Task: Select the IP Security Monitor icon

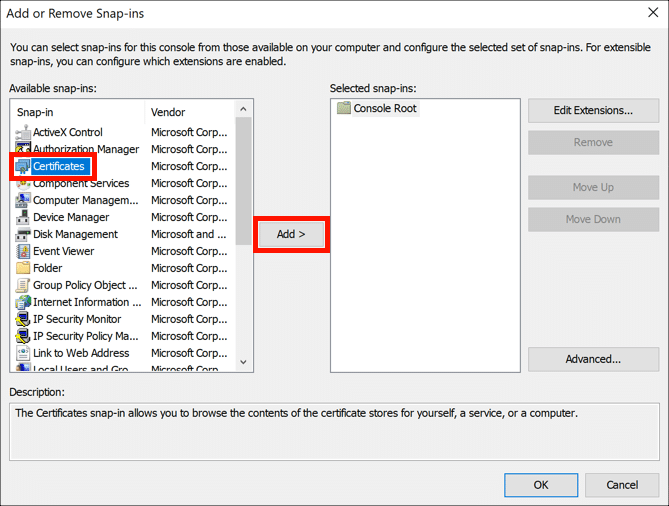Action: (24, 319)
